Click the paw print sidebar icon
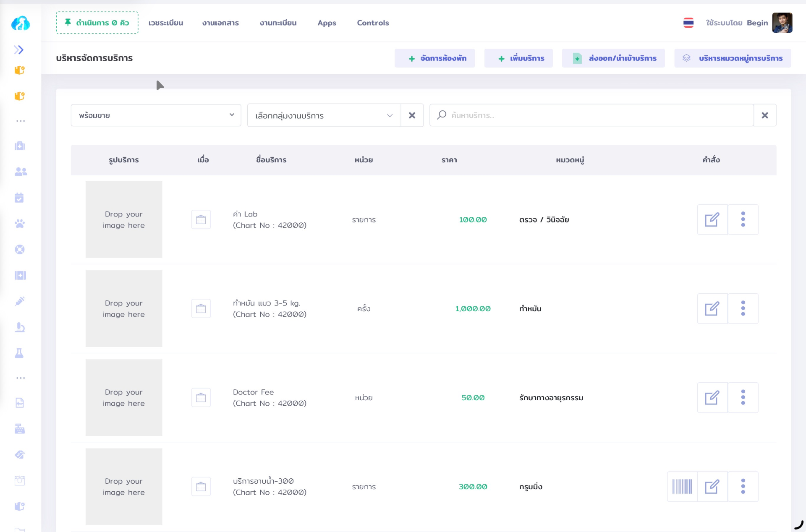Image resolution: width=806 pixels, height=532 pixels. (20, 224)
